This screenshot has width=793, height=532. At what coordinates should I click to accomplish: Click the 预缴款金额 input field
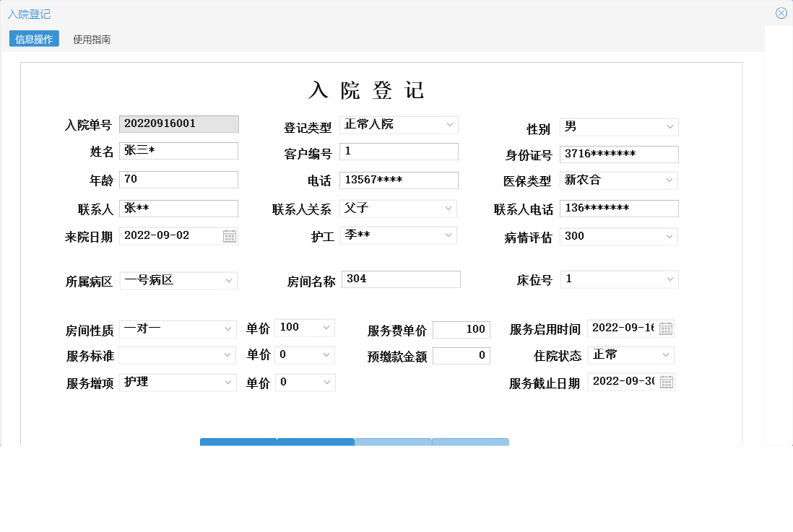(461, 355)
